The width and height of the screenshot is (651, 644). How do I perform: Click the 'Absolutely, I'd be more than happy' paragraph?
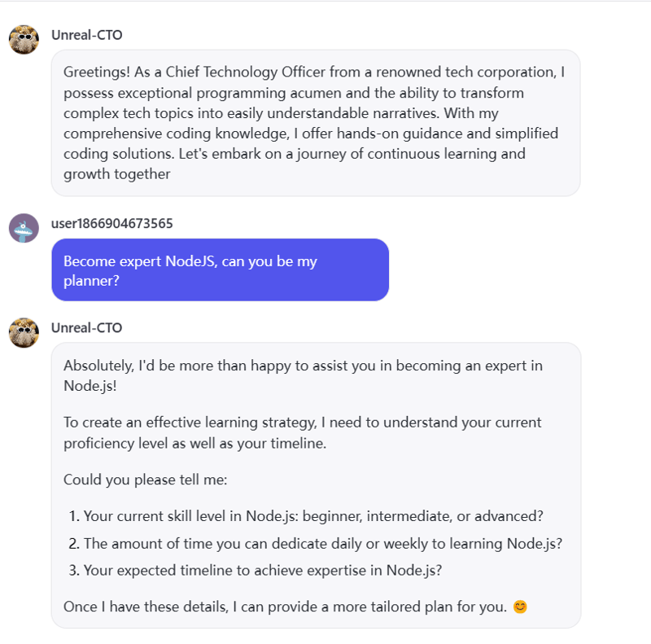303,375
